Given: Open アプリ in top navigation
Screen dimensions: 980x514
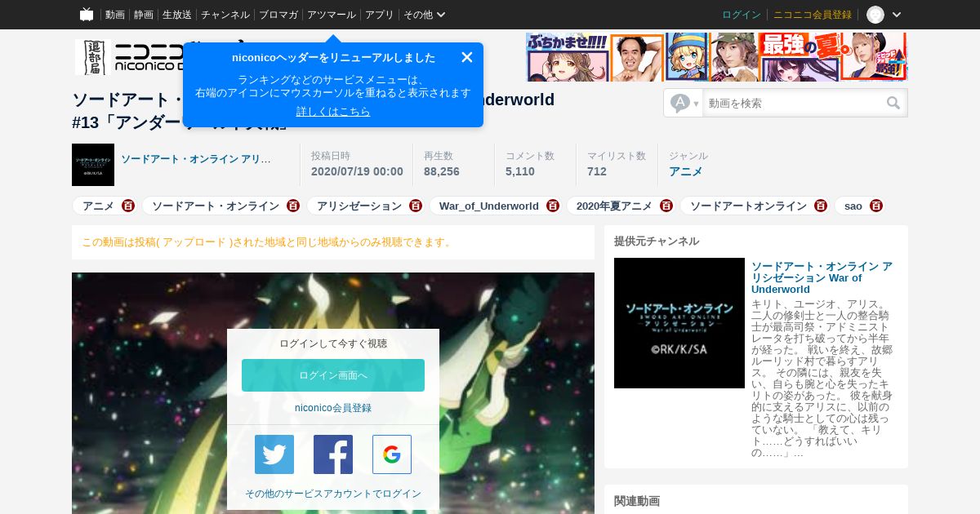Looking at the screenshot, I should pos(380,15).
